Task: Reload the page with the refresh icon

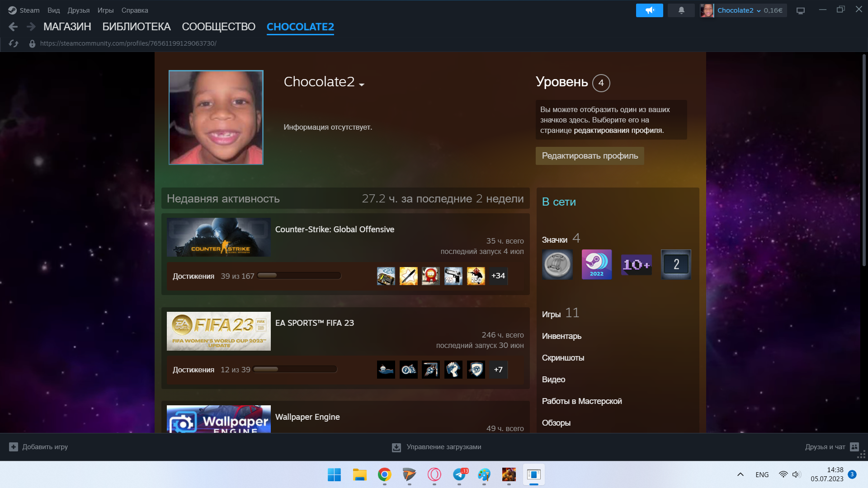Action: click(x=14, y=43)
